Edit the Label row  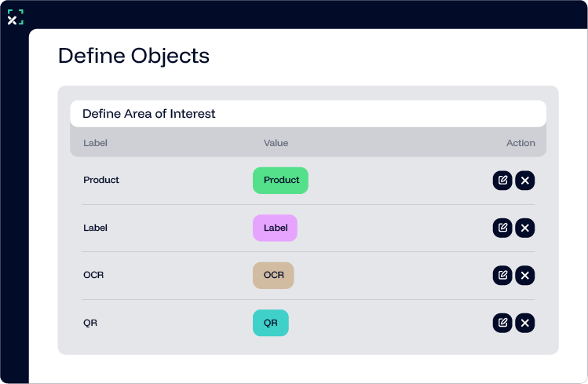pyautogui.click(x=502, y=229)
